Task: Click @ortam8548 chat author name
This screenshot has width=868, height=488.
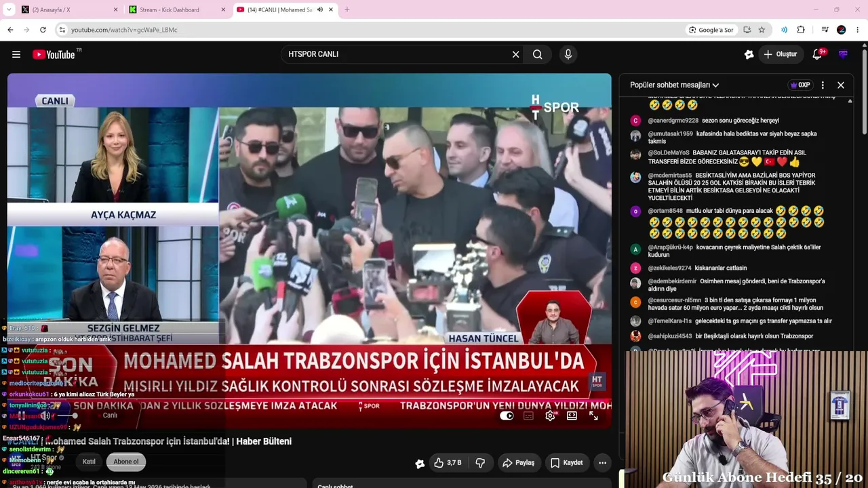Action: (x=665, y=211)
